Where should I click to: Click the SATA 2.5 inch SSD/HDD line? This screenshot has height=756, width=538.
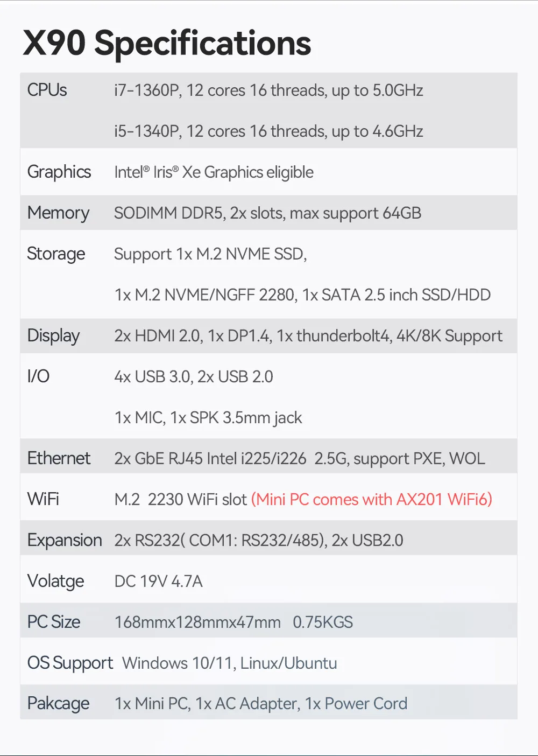[x=302, y=295]
